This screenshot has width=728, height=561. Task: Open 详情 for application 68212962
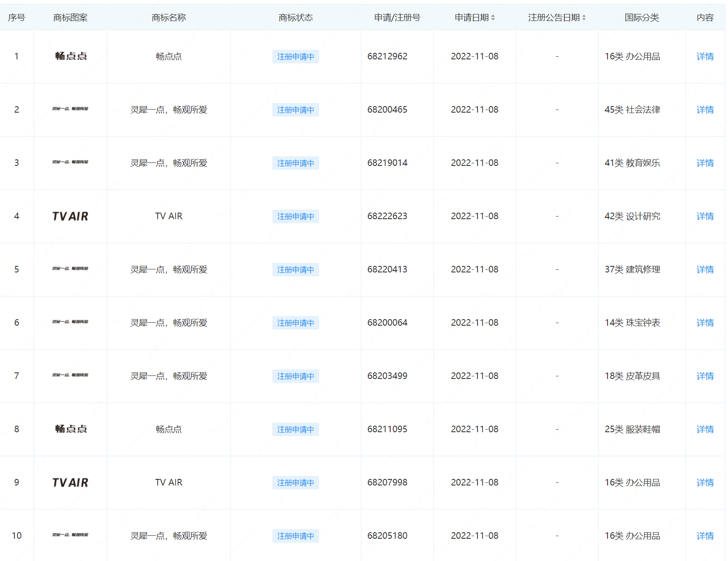click(705, 56)
